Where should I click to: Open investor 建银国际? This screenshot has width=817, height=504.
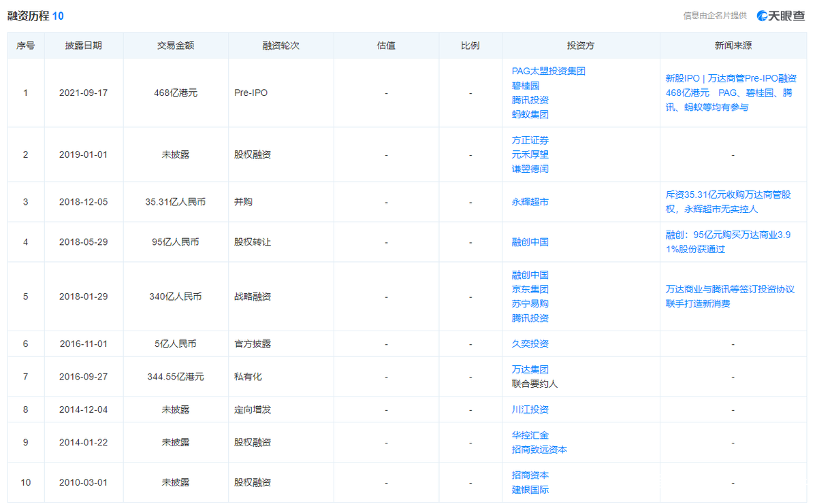[530, 490]
